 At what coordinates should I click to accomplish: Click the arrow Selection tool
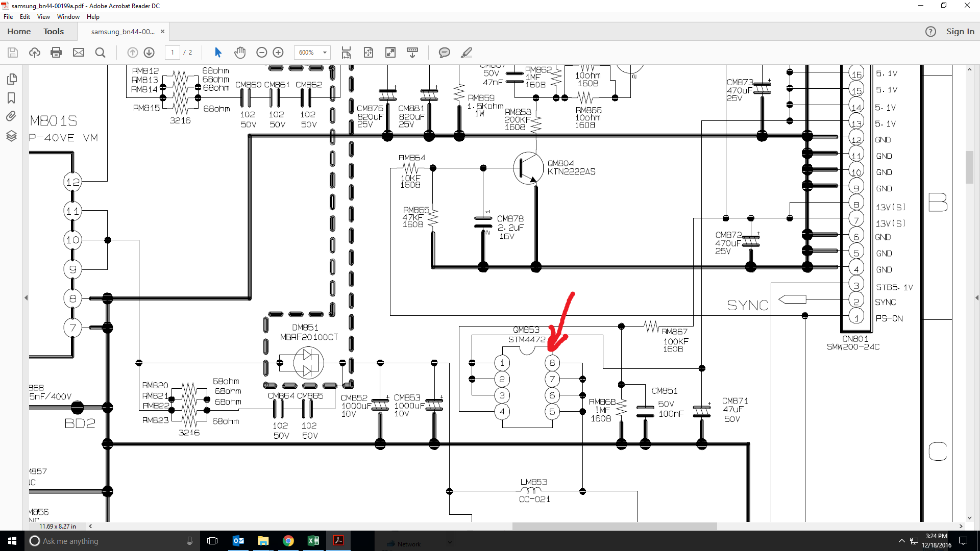(218, 53)
